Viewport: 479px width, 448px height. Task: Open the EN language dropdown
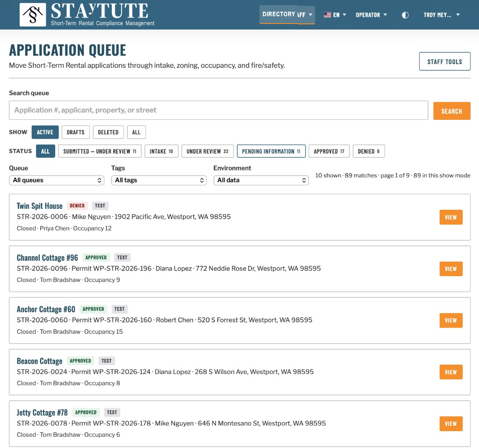pyautogui.click(x=335, y=15)
